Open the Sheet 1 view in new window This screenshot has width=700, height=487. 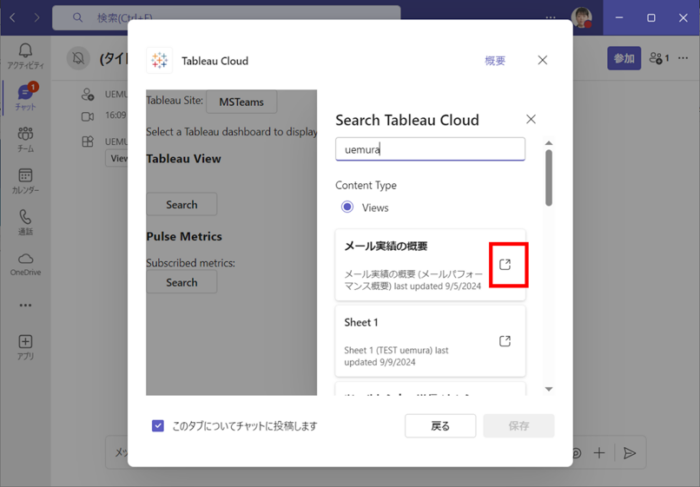pos(505,341)
